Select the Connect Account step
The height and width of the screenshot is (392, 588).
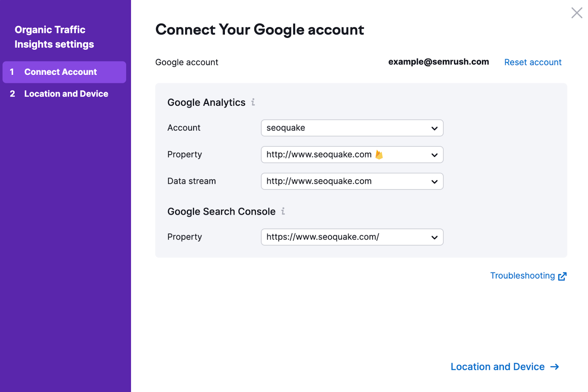tap(64, 72)
